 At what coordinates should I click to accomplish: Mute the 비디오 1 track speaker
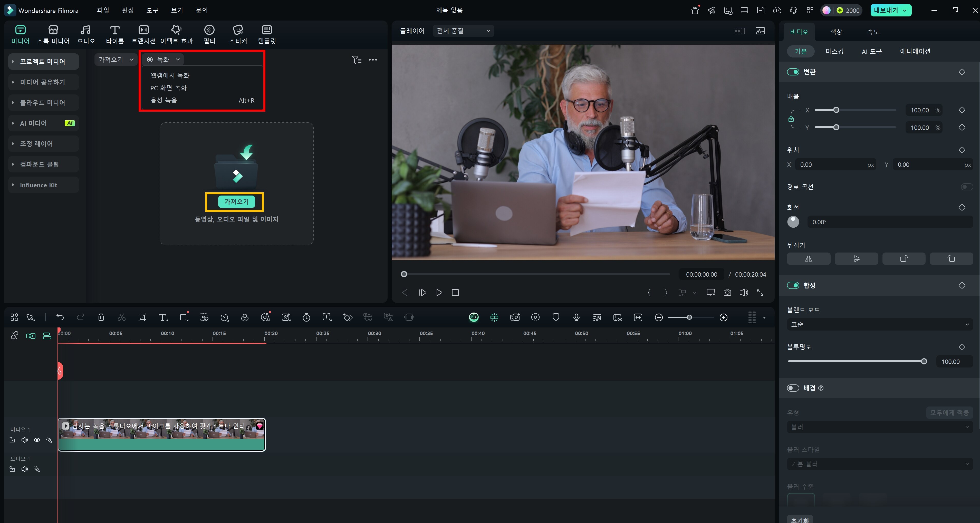[x=25, y=440]
